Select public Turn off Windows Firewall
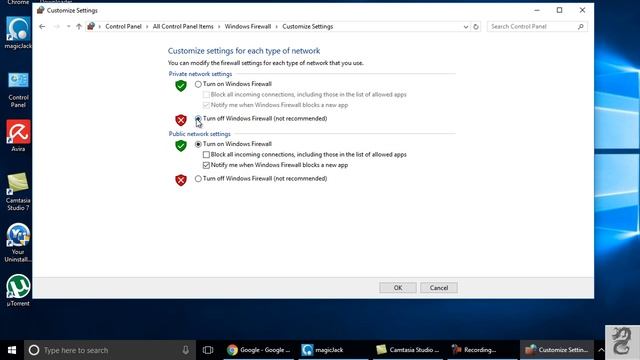Image resolution: width=640 pixels, height=360 pixels. [x=198, y=179]
